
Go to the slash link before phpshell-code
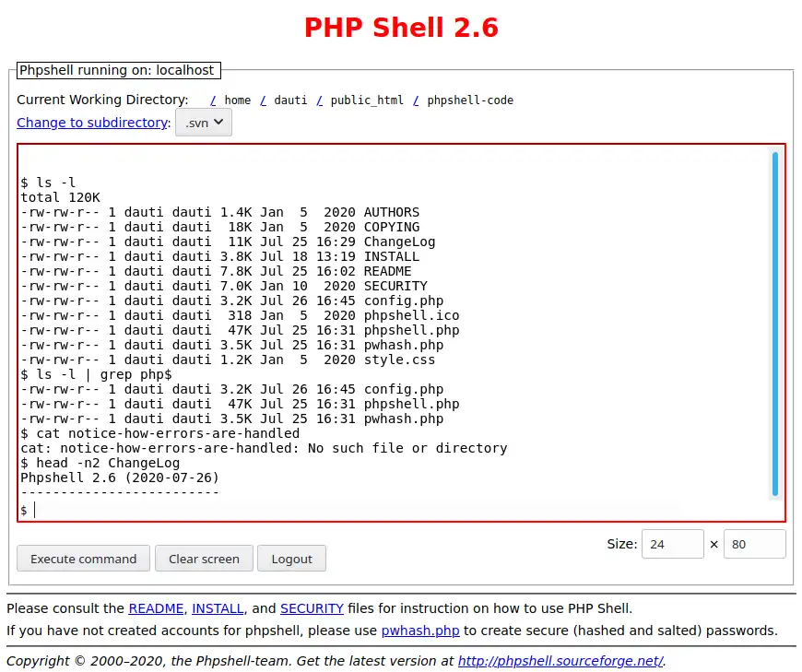tap(416, 100)
